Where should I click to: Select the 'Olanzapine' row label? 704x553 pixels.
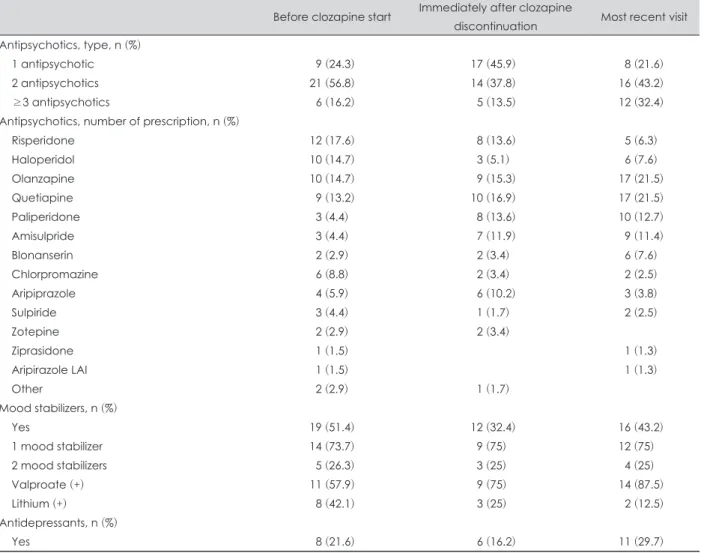point(43,179)
